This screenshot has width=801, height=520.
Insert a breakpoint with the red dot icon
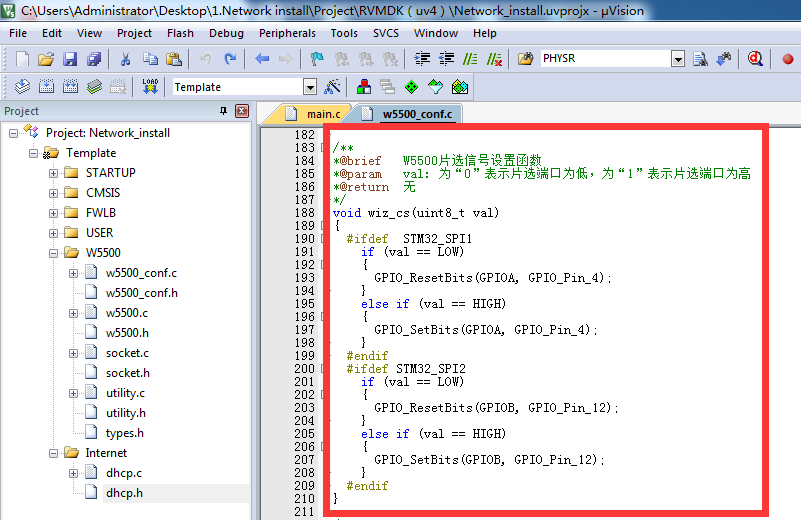pyautogui.click(x=787, y=59)
